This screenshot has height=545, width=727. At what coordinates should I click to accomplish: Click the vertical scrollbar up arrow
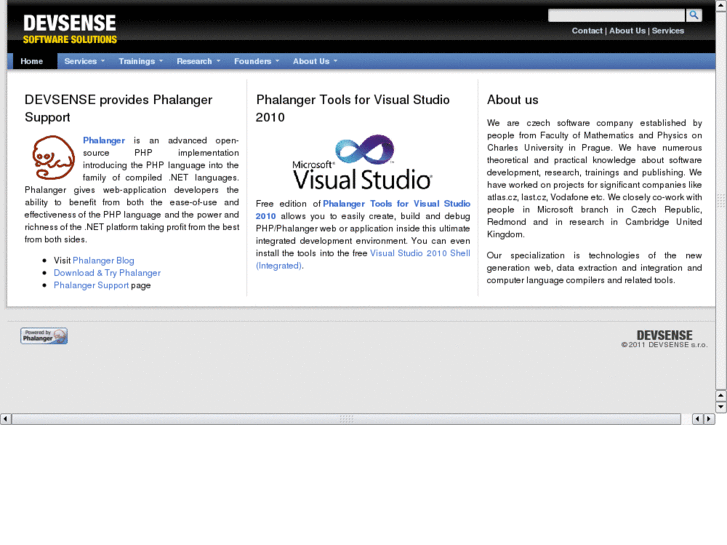tap(721, 5)
